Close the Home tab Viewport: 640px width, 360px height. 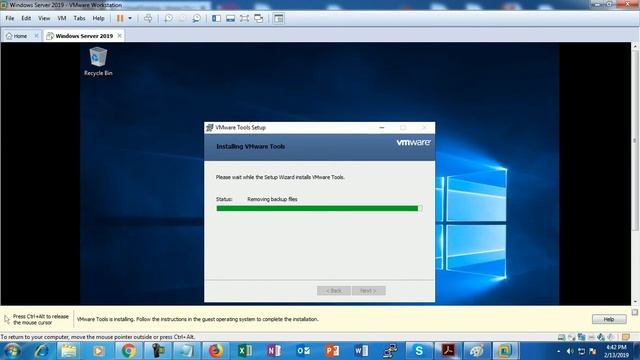coord(36,36)
